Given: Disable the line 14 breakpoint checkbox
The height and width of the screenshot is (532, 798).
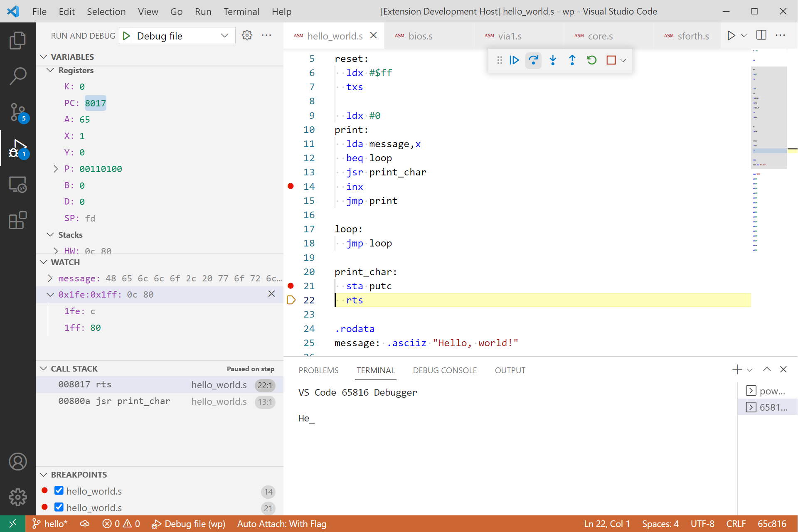Looking at the screenshot, I should 59,491.
